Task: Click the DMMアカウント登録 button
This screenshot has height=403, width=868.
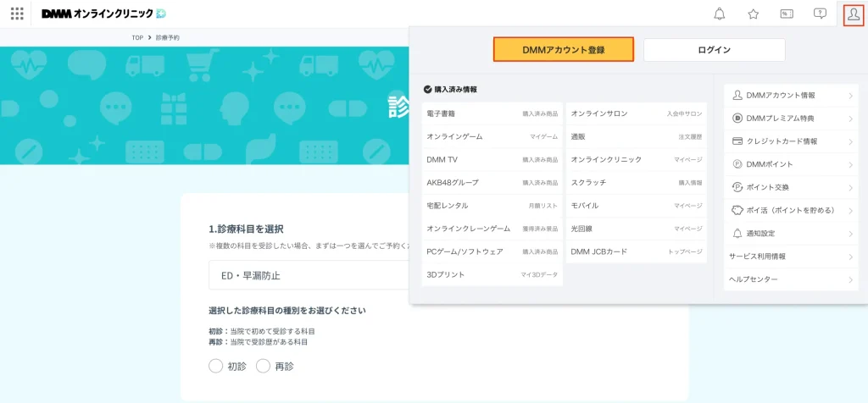Action: (x=563, y=50)
